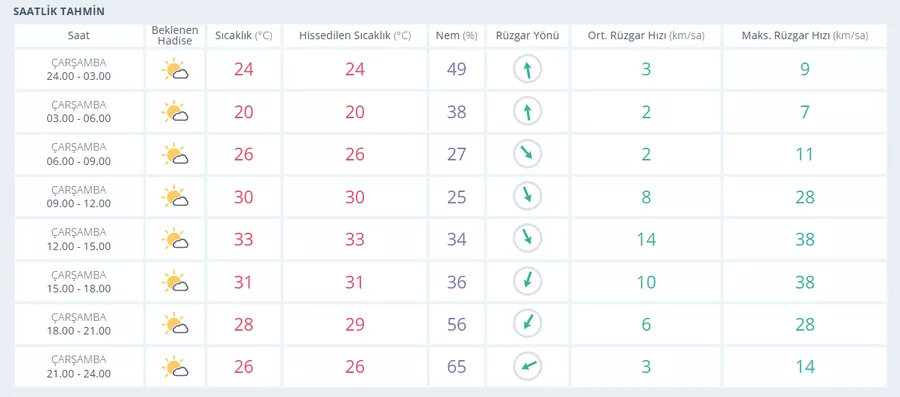Select the wind direction icon for 24.00 - 03.00
Screen dimensions: 900x397
pos(527,69)
